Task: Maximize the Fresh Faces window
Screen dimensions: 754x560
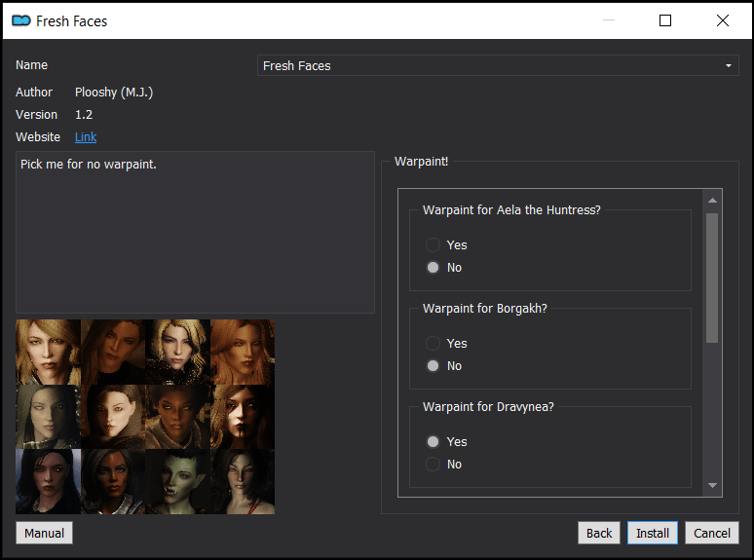Action: [665, 20]
